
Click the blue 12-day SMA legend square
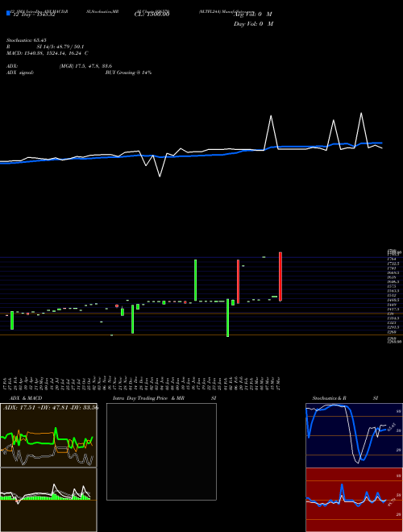point(8,14)
